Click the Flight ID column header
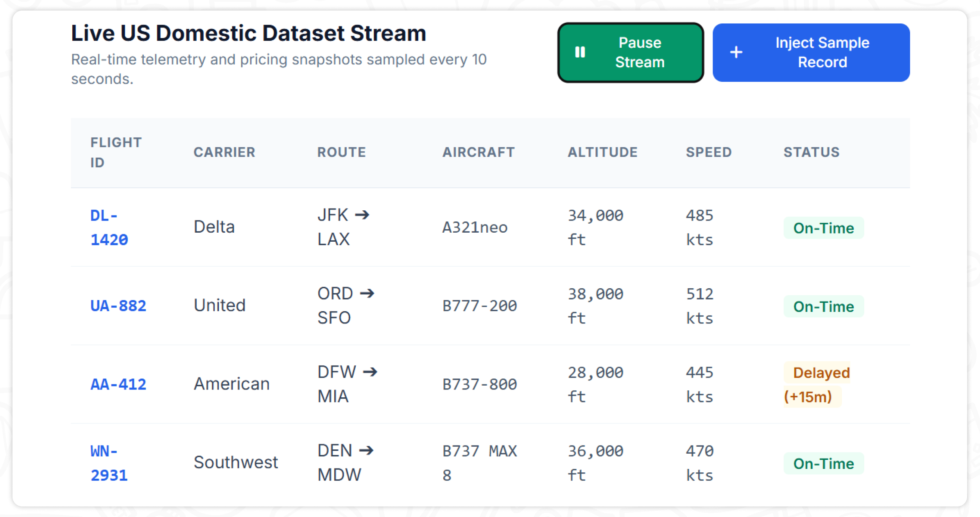This screenshot has height=517, width=980. (116, 153)
